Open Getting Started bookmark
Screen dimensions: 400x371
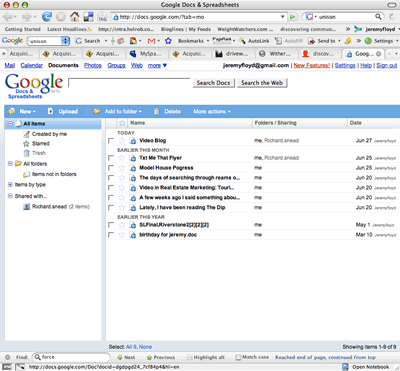22,29
